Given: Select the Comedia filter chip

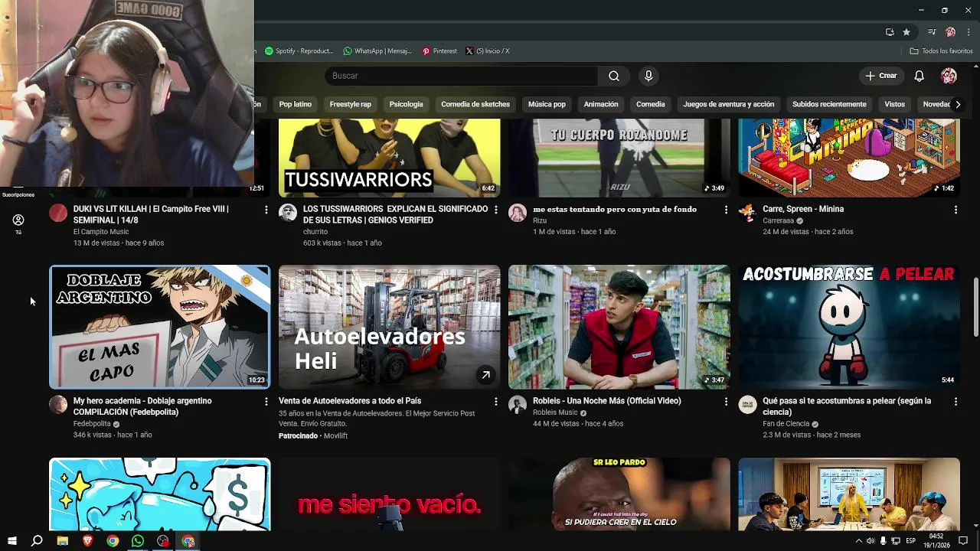Looking at the screenshot, I should pyautogui.click(x=651, y=104).
